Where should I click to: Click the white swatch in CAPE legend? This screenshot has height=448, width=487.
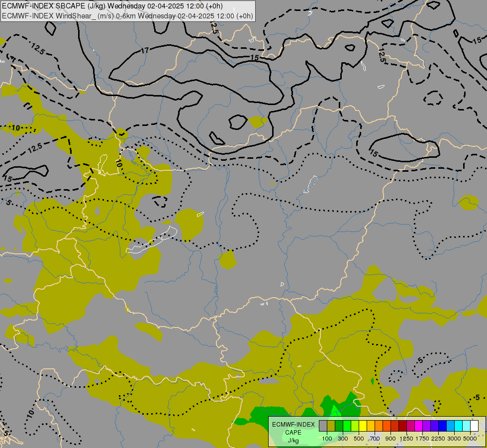click(475, 426)
